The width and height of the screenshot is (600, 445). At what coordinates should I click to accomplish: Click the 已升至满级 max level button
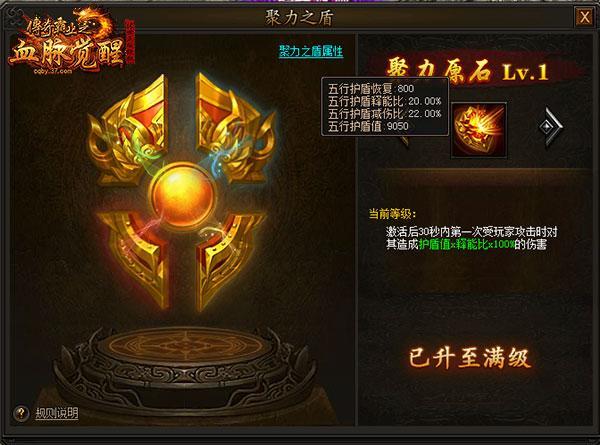point(470,358)
